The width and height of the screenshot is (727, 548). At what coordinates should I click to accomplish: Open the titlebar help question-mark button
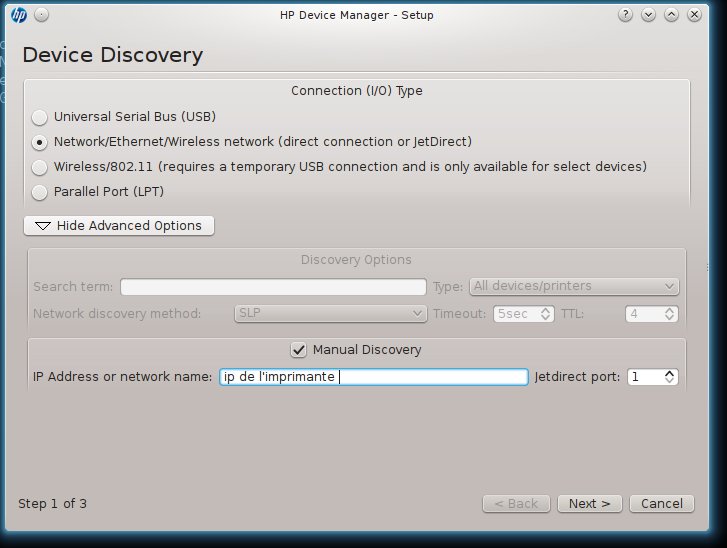point(625,15)
